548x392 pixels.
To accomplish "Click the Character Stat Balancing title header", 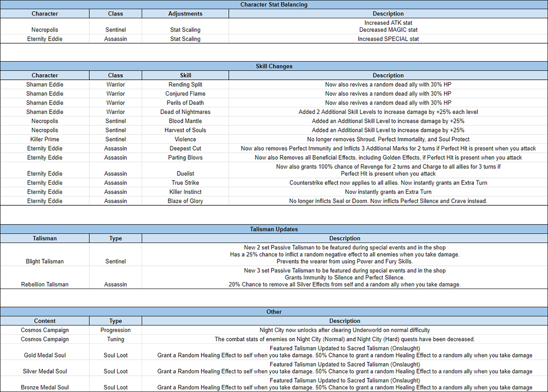I will click(x=273, y=5).
